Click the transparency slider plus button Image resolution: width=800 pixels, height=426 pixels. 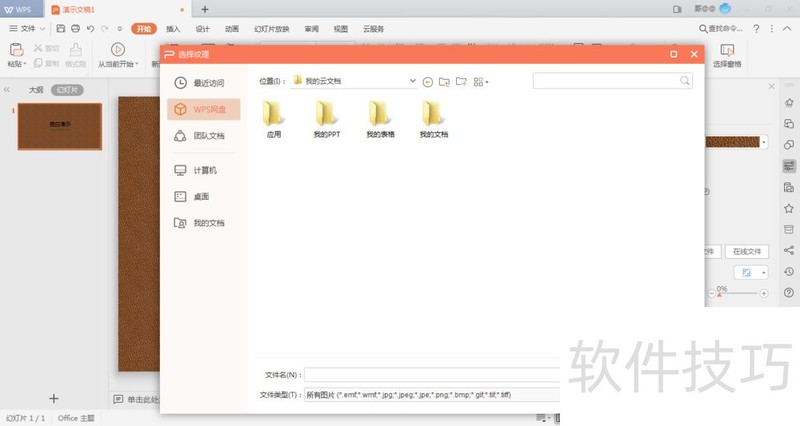764,293
